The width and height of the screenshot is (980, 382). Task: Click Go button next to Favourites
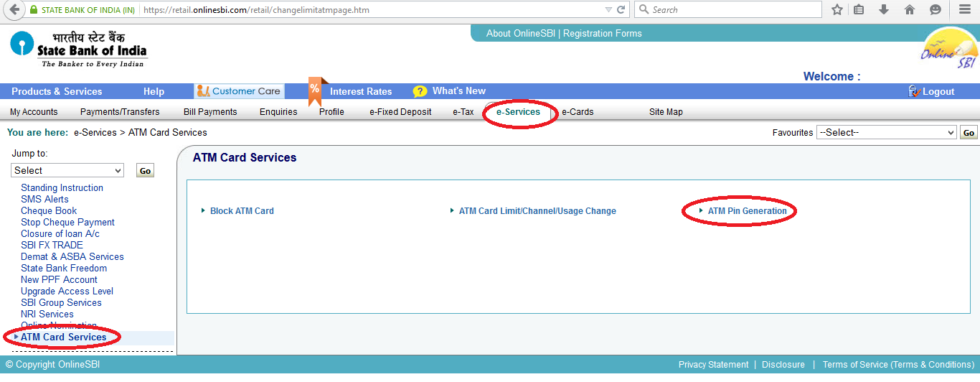pos(969,133)
